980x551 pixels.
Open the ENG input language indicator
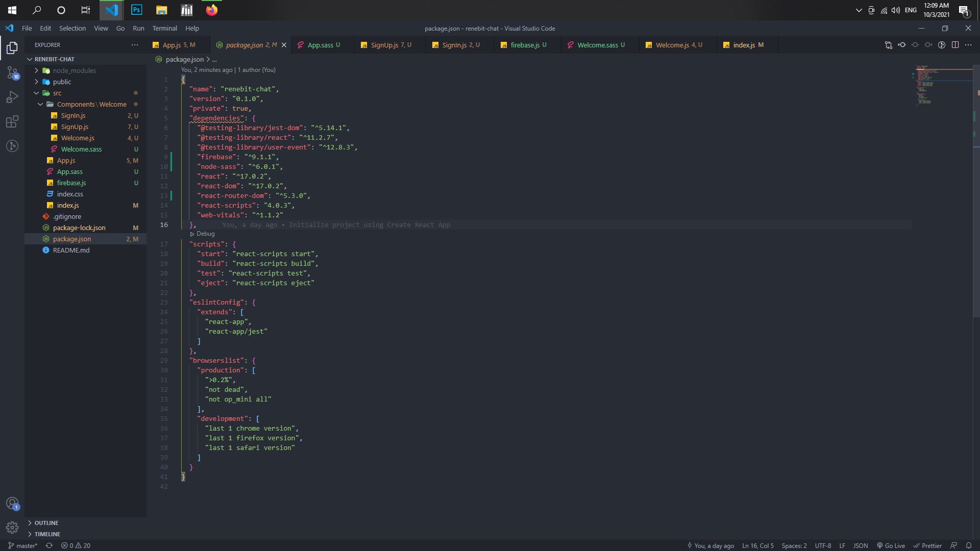pos(911,10)
